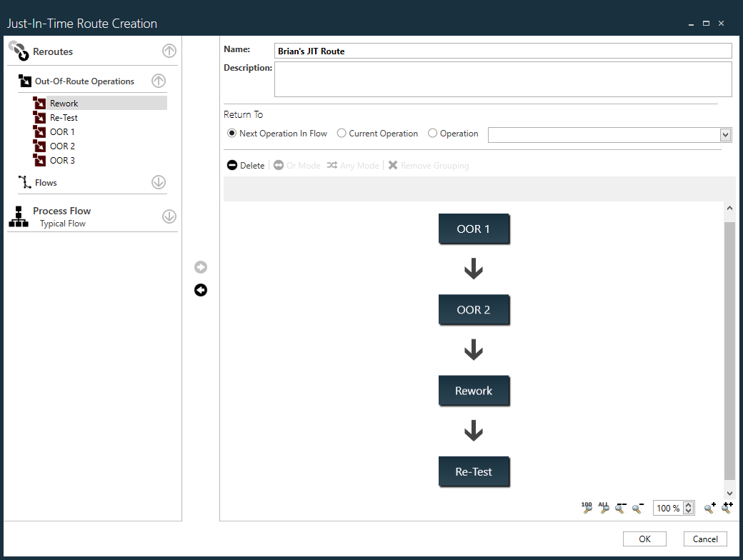Select the Current Operation radio button
The height and width of the screenshot is (560, 743).
pyautogui.click(x=341, y=133)
